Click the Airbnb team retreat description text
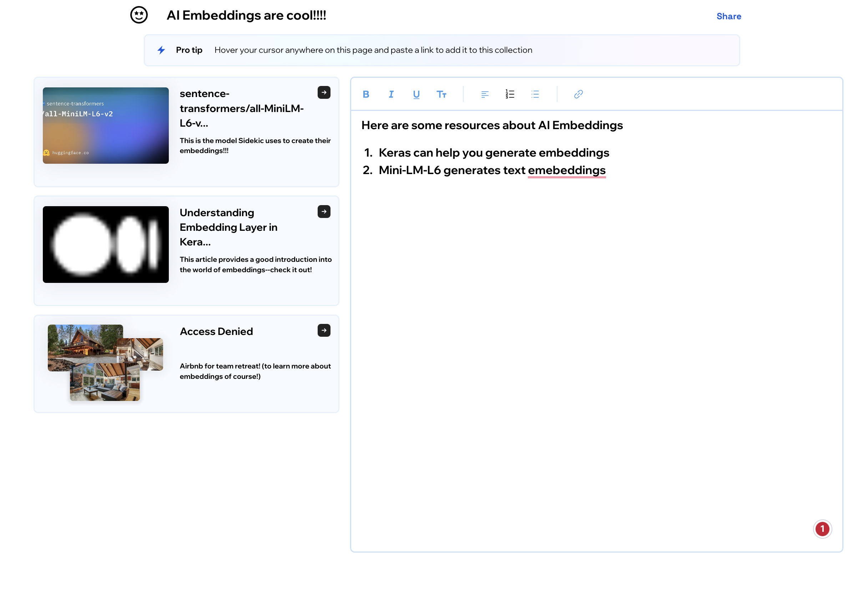 coord(255,371)
